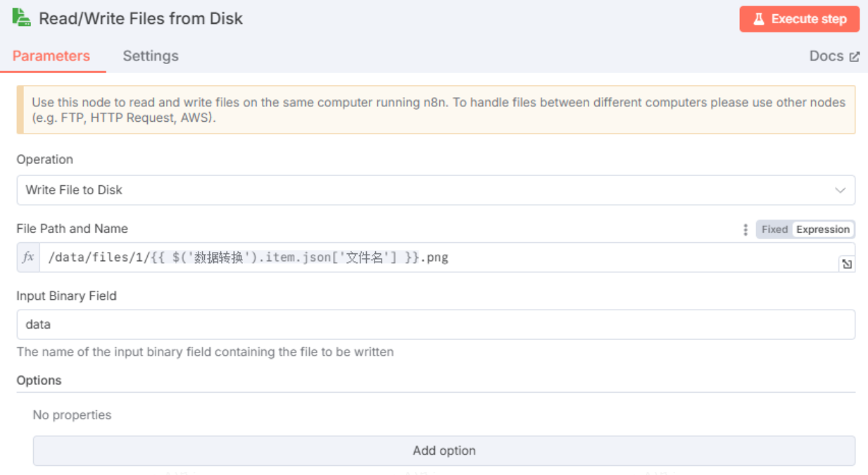Select the Parameters tab
This screenshot has width=868, height=475.
[x=51, y=56]
